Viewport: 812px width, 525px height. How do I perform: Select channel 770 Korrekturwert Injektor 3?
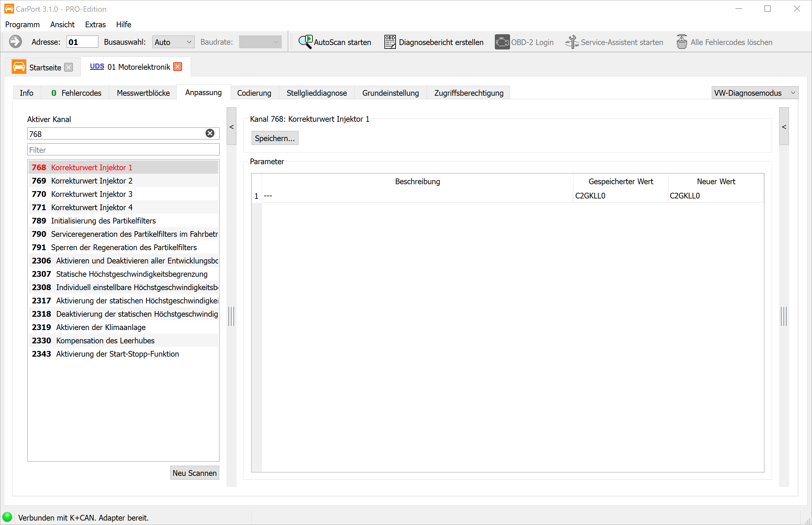(123, 194)
